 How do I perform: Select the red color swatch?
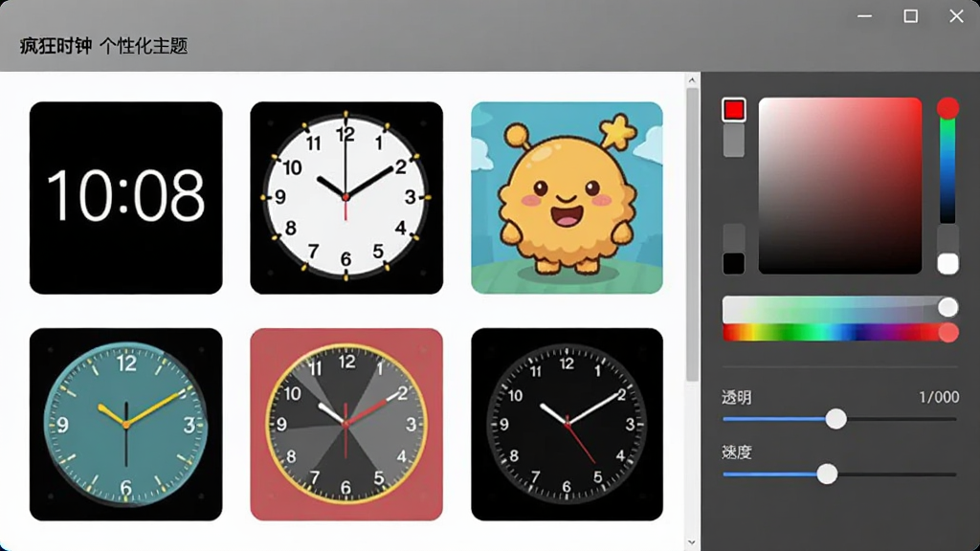tap(734, 109)
